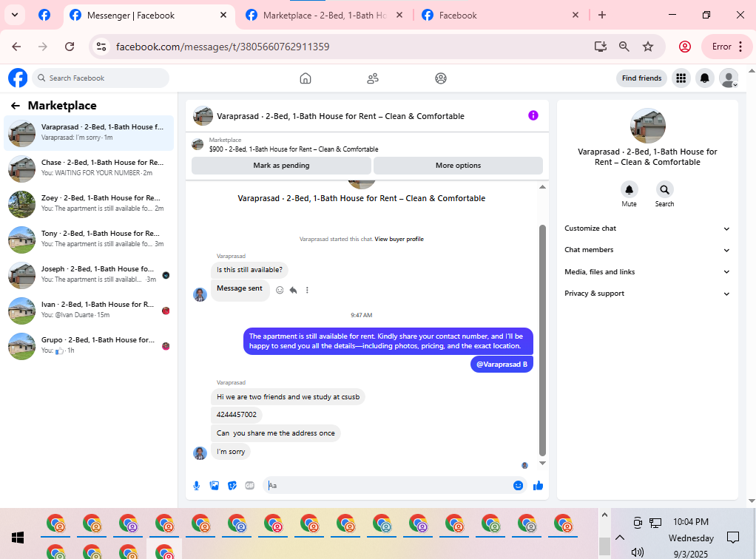Viewport: 756px width, 559px height.
Task: Open the View buyer profile link
Action: [x=399, y=239]
